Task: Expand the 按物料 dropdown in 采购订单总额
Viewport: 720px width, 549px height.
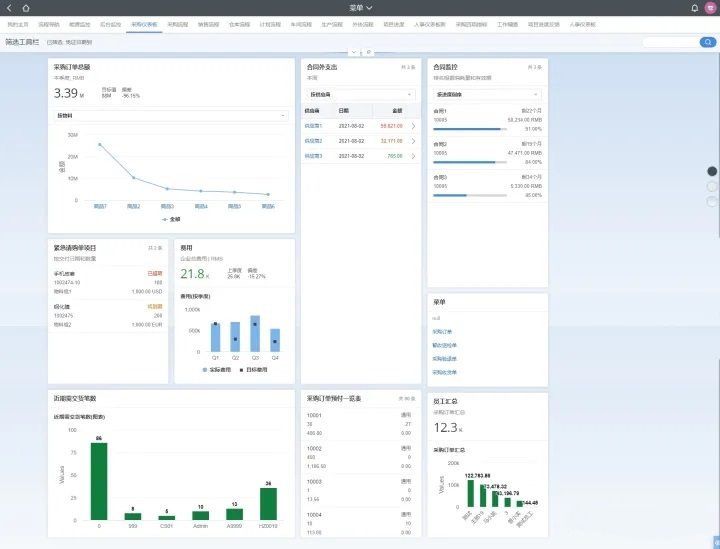Action: (171, 115)
